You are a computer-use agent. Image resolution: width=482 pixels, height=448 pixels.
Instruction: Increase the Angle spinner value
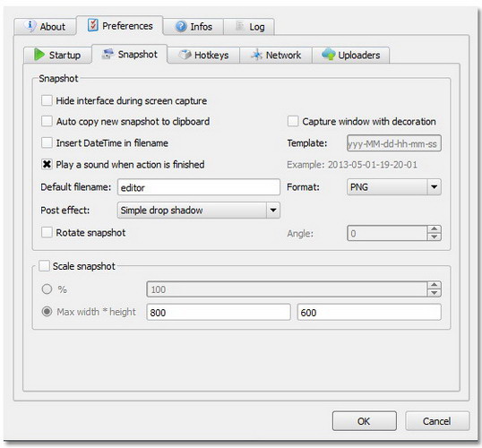point(434,229)
